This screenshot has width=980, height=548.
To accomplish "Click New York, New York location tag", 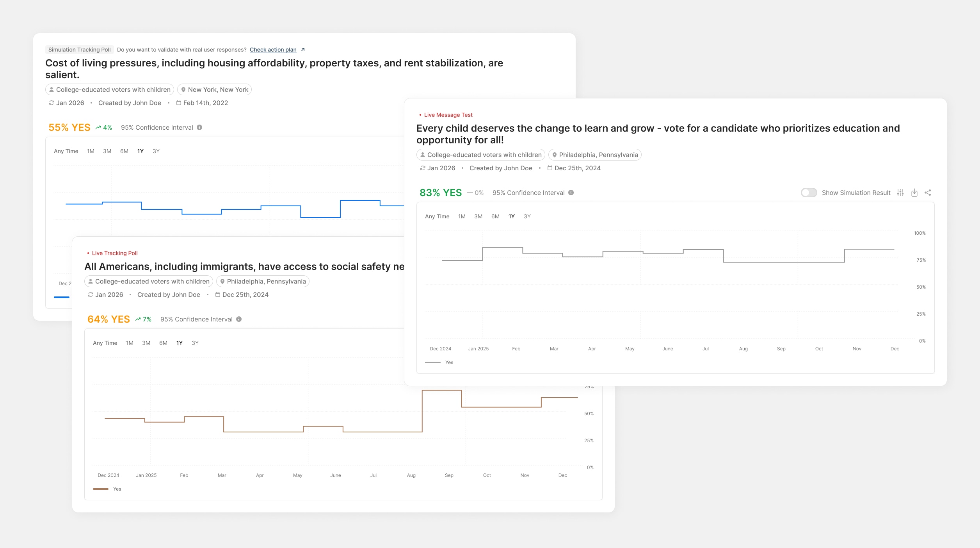I will (214, 89).
